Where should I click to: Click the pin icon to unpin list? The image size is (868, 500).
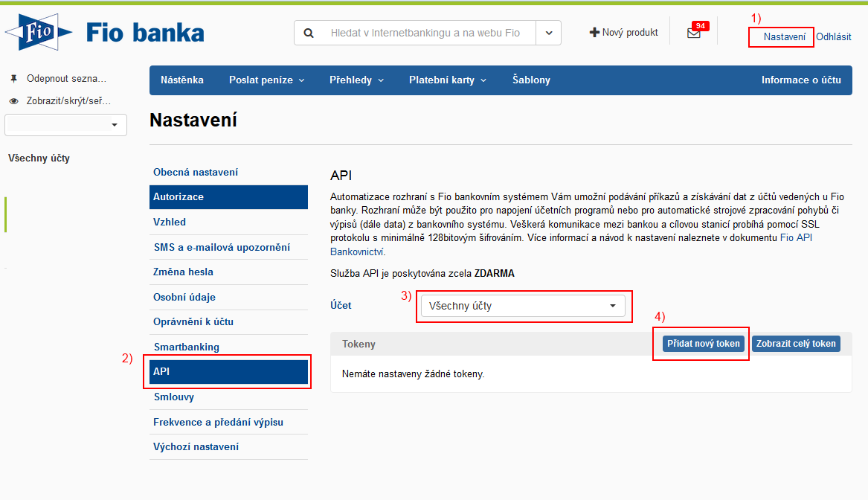pos(14,79)
